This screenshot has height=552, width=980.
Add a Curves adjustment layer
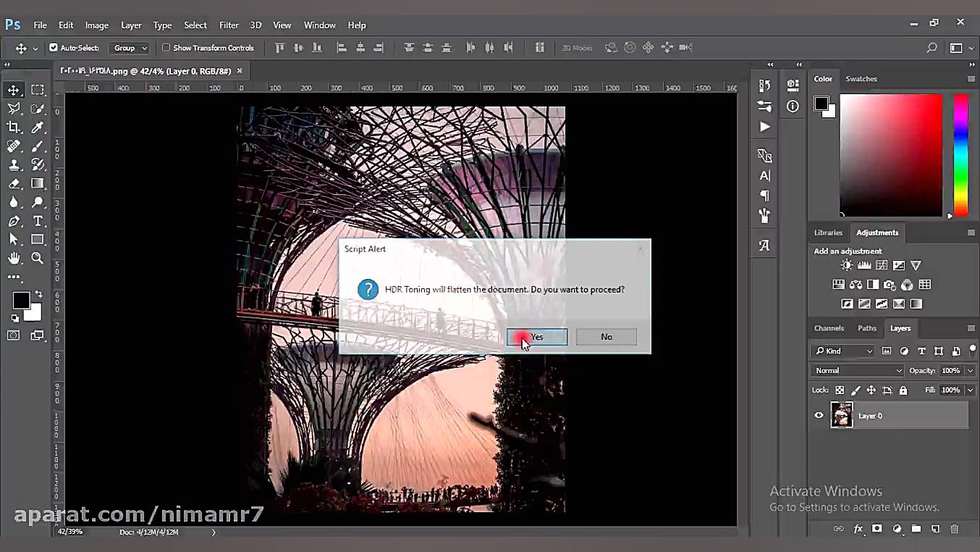coord(881,265)
